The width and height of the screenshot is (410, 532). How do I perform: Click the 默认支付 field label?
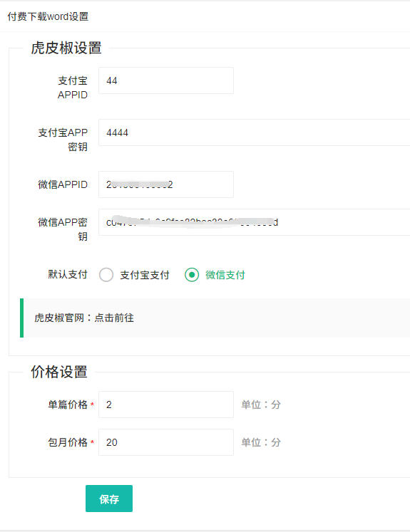[x=68, y=274]
